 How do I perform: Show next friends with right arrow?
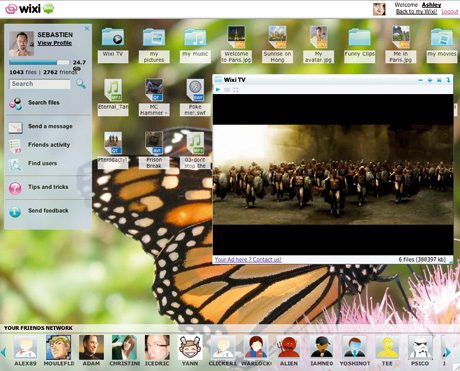pos(447,352)
